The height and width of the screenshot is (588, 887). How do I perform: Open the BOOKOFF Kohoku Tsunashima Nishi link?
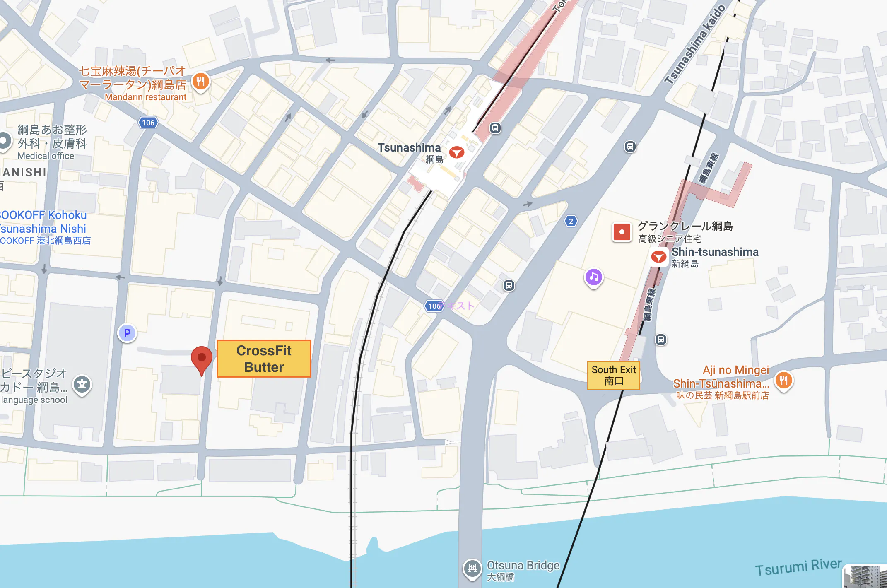pyautogui.click(x=43, y=227)
